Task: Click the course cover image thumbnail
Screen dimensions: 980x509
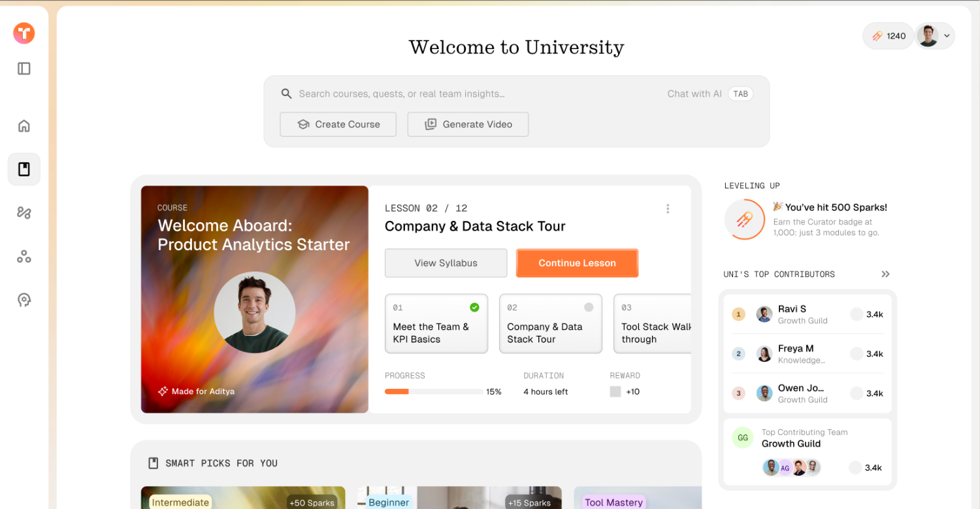Action: point(255,299)
